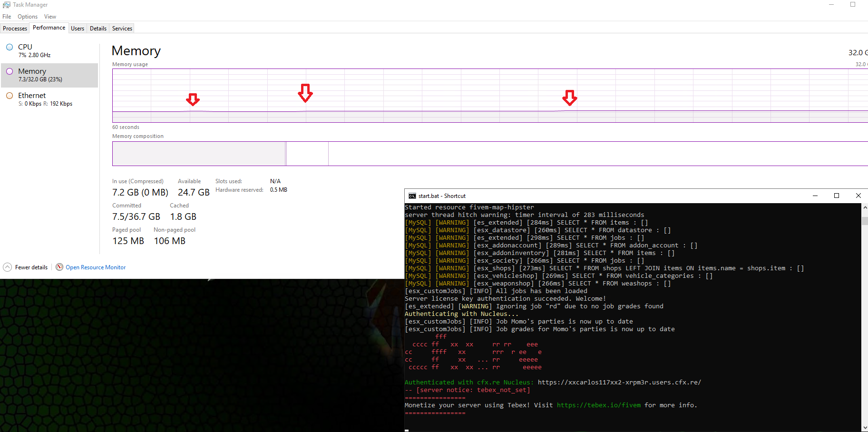Click the 'Slots used:' label
Viewport: 868px width, 432px height.
click(x=228, y=181)
